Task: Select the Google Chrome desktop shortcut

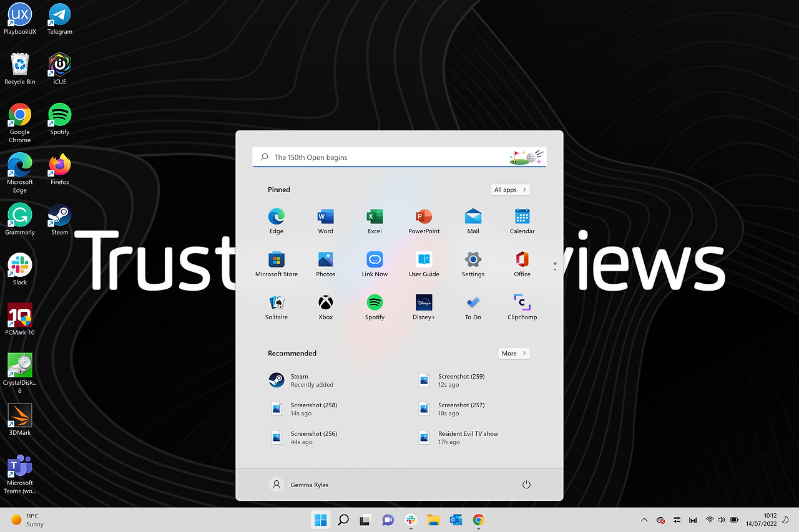Action: coord(20,122)
